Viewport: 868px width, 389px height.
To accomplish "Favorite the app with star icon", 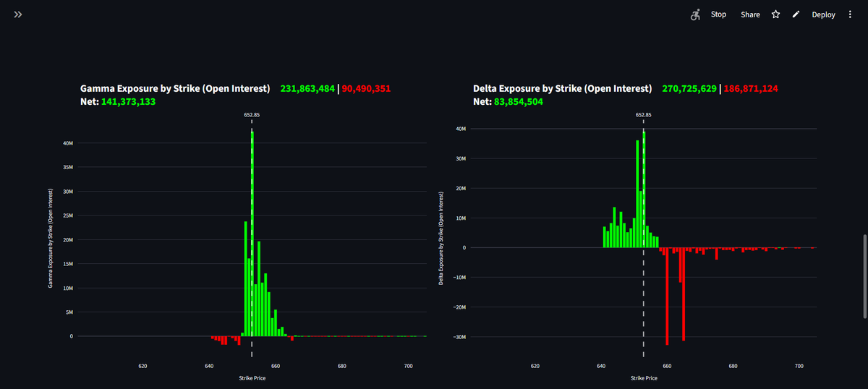I will point(775,14).
